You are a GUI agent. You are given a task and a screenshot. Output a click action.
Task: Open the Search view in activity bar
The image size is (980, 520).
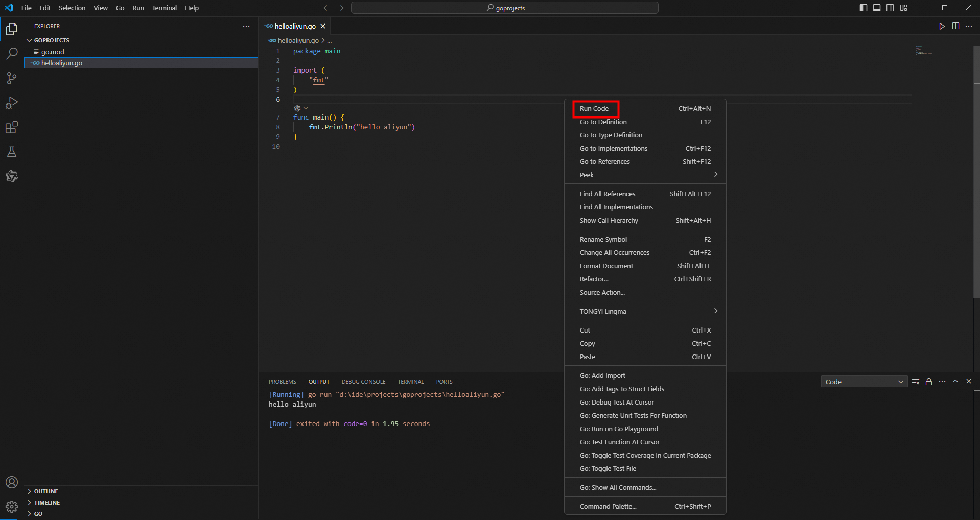12,54
